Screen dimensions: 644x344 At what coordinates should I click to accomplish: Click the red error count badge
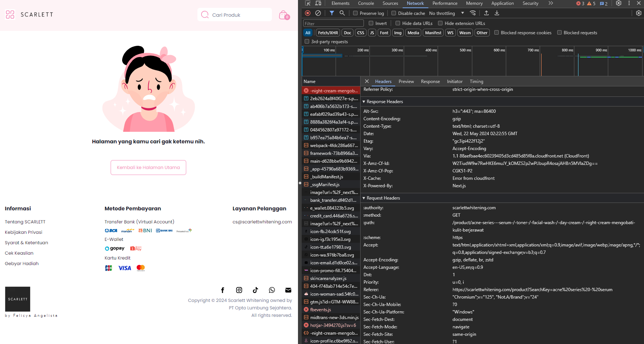580,3
